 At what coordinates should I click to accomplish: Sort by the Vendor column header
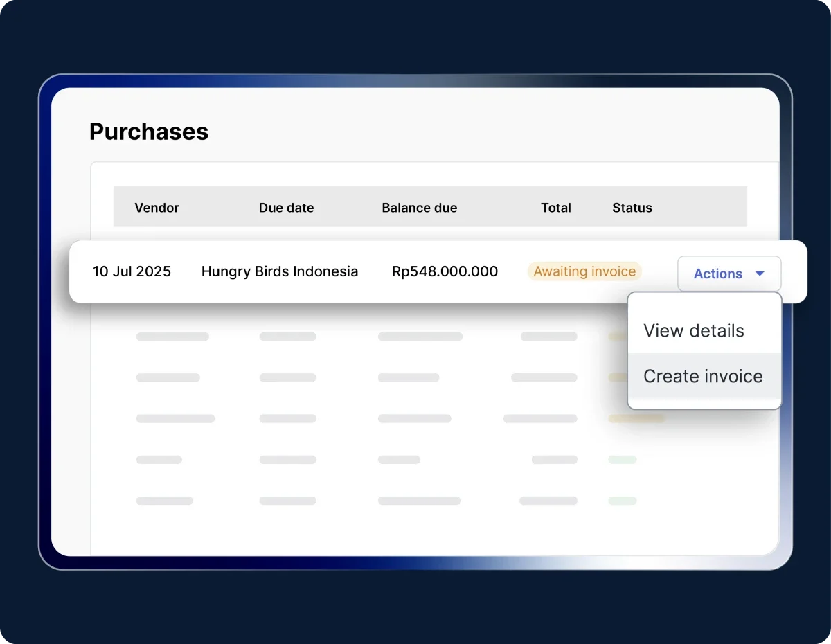click(157, 208)
